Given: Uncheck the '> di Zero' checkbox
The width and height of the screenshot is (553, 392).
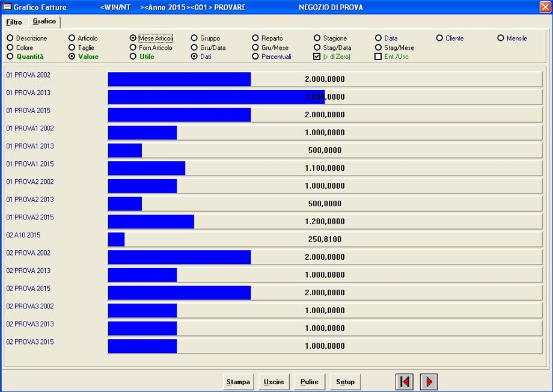Looking at the screenshot, I should pyautogui.click(x=317, y=57).
